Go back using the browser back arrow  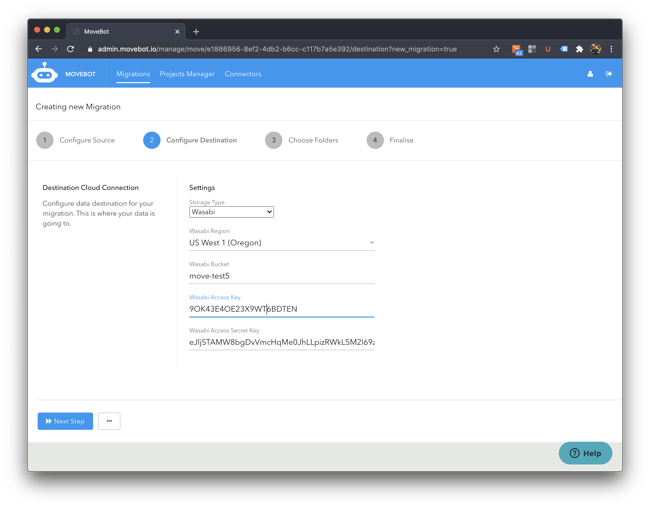point(39,49)
